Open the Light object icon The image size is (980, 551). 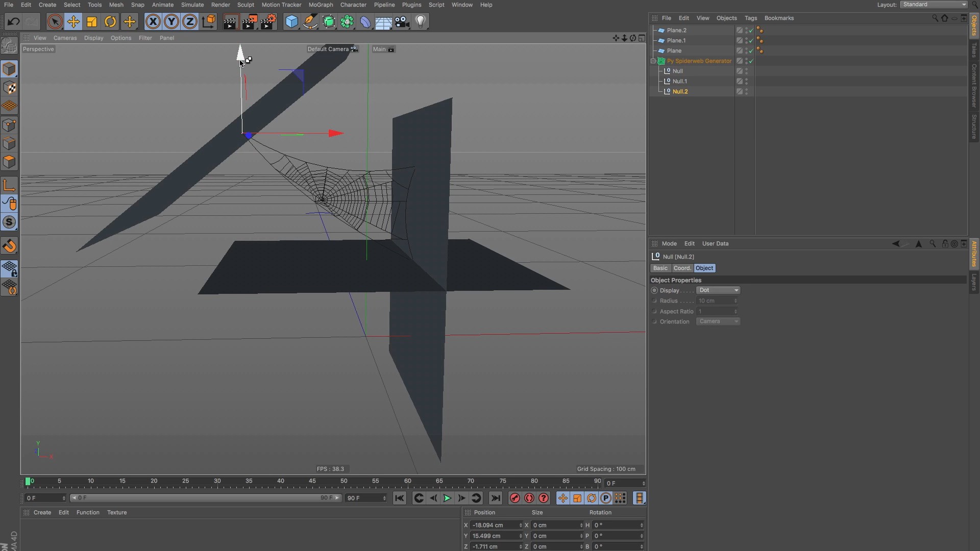point(421,21)
